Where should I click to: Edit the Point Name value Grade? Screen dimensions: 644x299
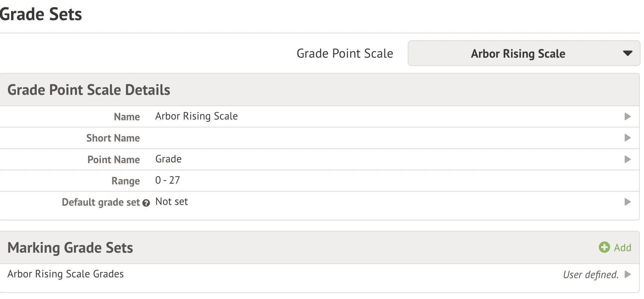[168, 159]
